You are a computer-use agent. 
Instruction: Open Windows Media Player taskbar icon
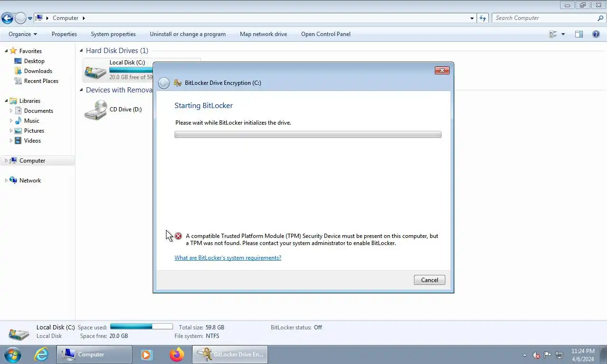coord(146,355)
